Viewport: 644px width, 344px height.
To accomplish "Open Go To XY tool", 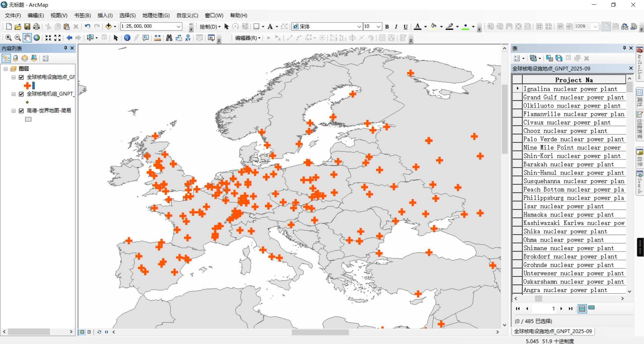I will click(188, 38).
